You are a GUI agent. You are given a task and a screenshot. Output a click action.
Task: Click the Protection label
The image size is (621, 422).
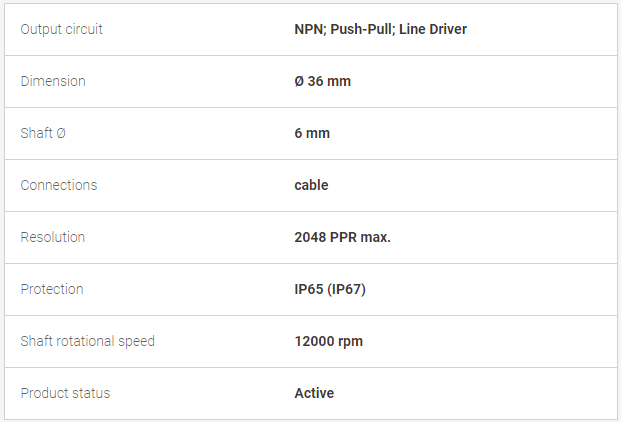click(x=52, y=289)
